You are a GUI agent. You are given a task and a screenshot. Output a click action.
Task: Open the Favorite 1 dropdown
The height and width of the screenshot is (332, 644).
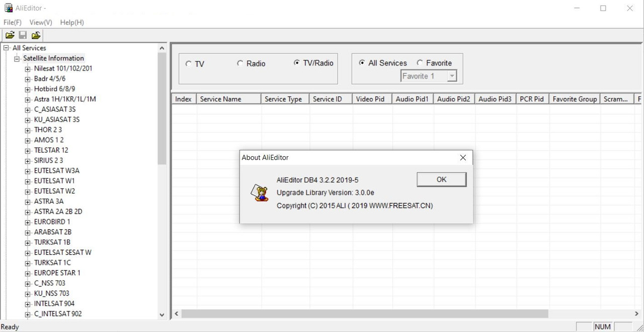[x=452, y=76]
